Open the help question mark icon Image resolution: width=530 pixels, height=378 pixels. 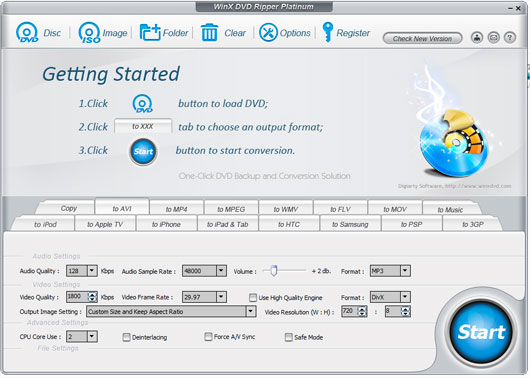click(510, 38)
